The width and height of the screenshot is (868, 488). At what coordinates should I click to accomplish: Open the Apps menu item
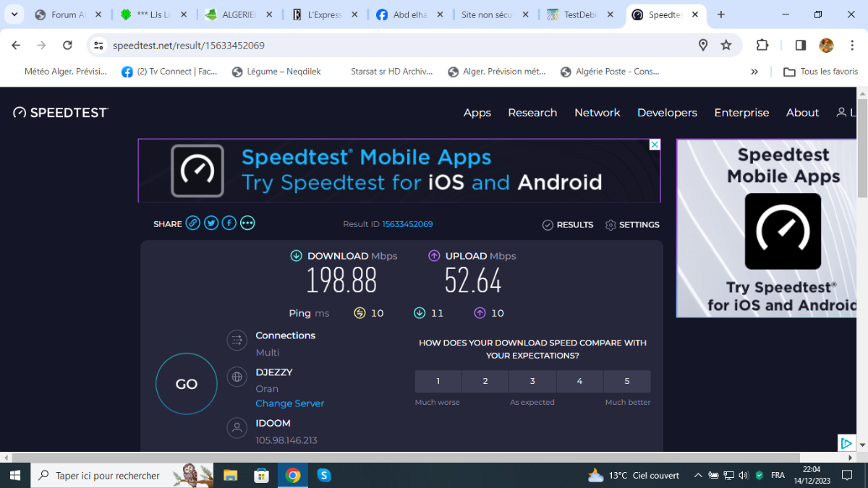pyautogui.click(x=477, y=112)
